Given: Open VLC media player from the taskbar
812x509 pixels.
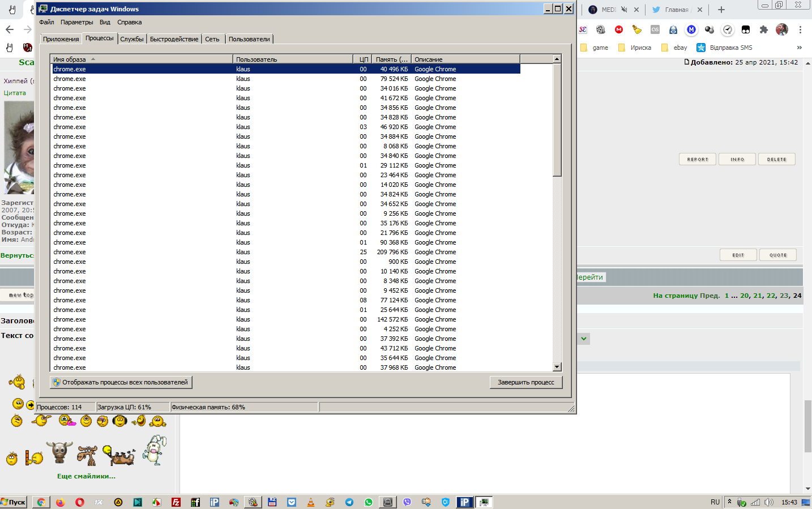Looking at the screenshot, I should click(x=311, y=502).
